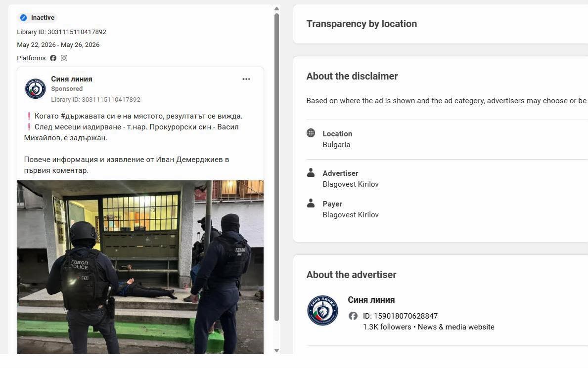Image resolution: width=588 pixels, height=368 pixels.
Task: Click Facebook icon beside advertiser ID
Action: (x=353, y=316)
